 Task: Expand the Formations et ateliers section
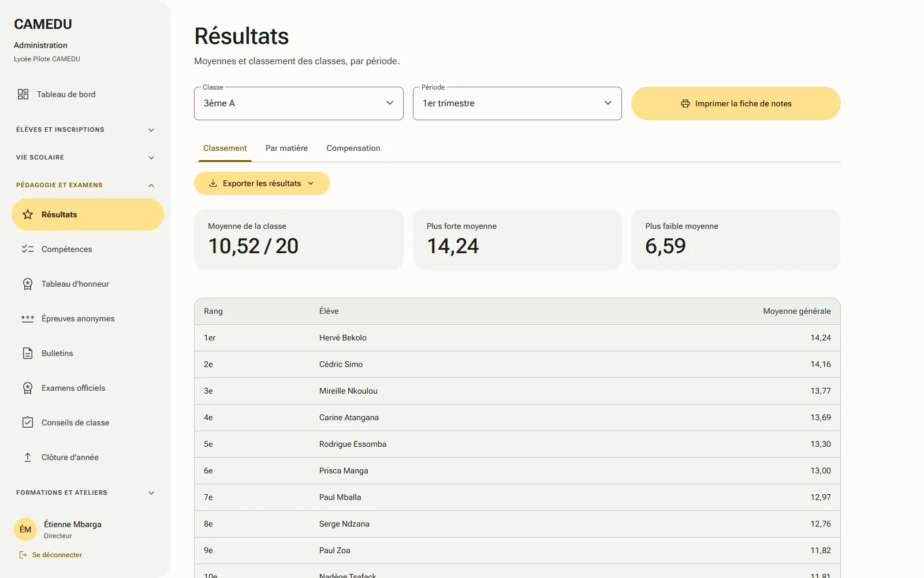pyautogui.click(x=85, y=492)
